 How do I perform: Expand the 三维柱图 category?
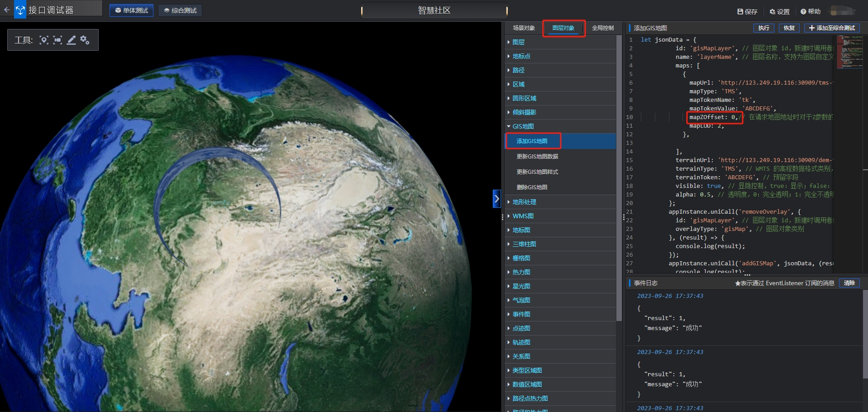pos(560,244)
